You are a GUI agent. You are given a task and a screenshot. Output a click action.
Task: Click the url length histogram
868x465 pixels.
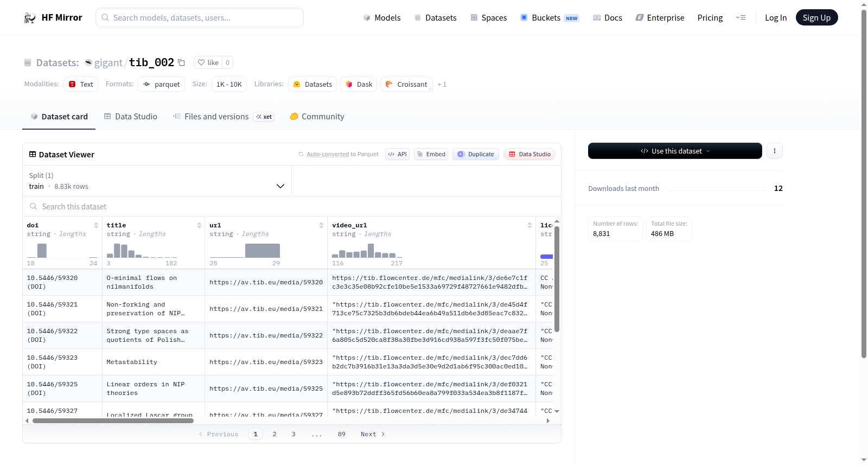[x=245, y=251]
